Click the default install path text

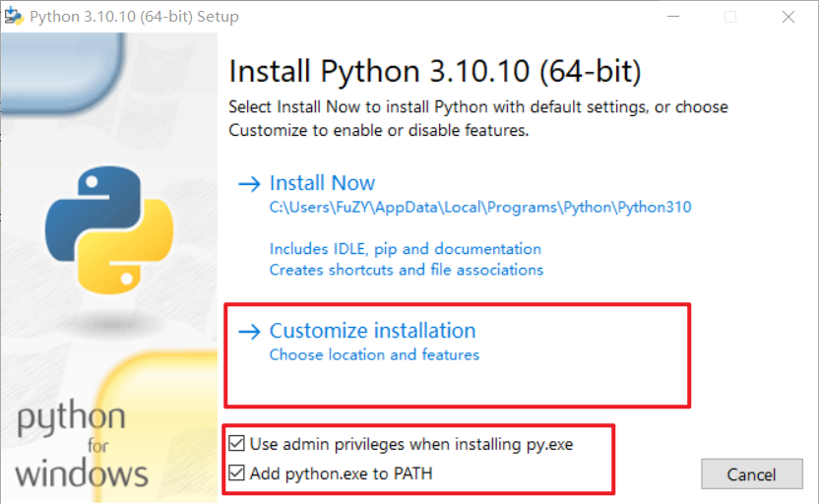point(480,208)
